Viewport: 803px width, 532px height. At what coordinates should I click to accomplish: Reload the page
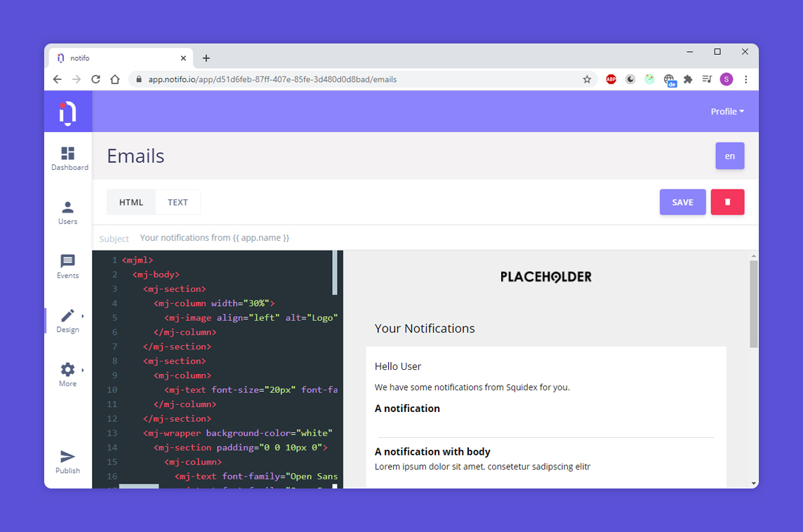pyautogui.click(x=95, y=79)
